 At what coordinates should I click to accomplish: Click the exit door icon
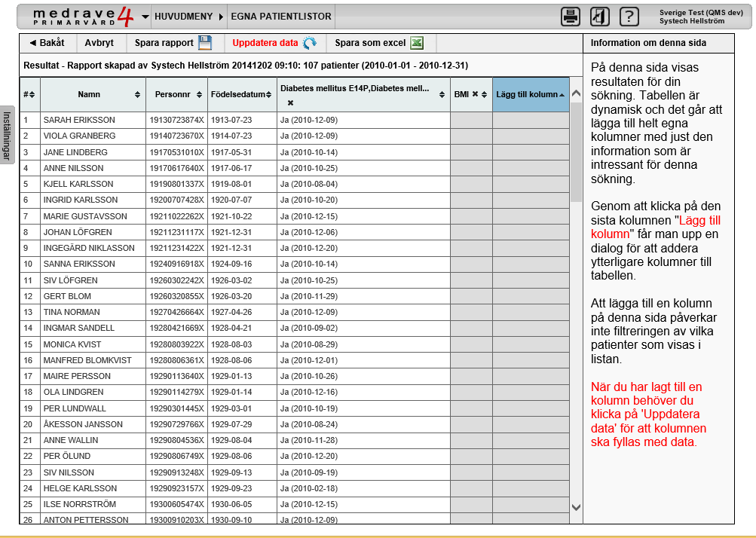pos(600,17)
